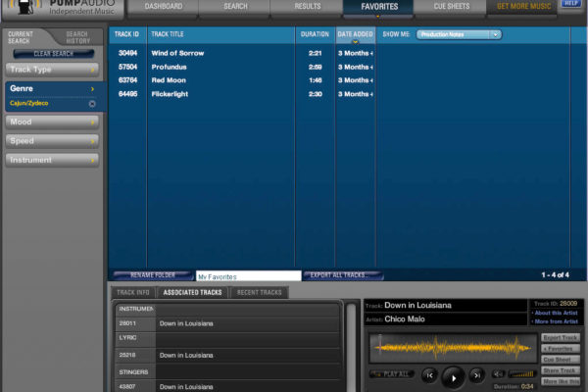Click the Play All button
The height and width of the screenshot is (392, 588).
tap(392, 374)
